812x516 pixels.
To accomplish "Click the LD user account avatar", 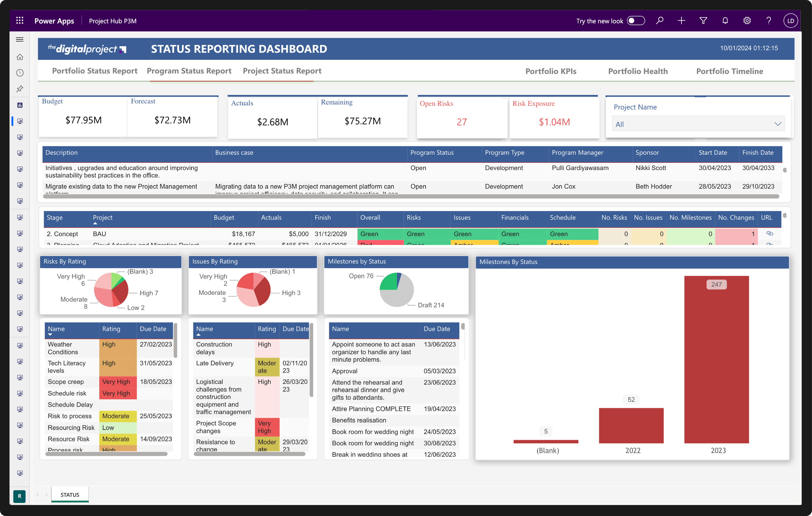I will (790, 20).
